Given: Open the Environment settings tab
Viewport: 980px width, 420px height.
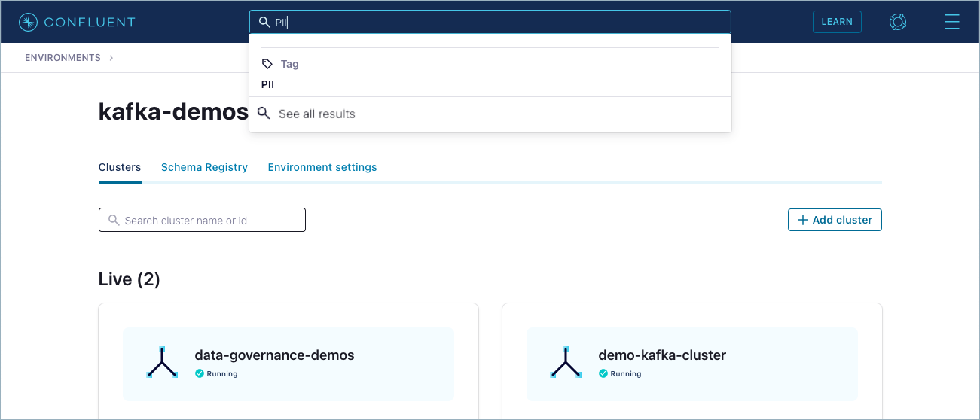Looking at the screenshot, I should pos(322,167).
